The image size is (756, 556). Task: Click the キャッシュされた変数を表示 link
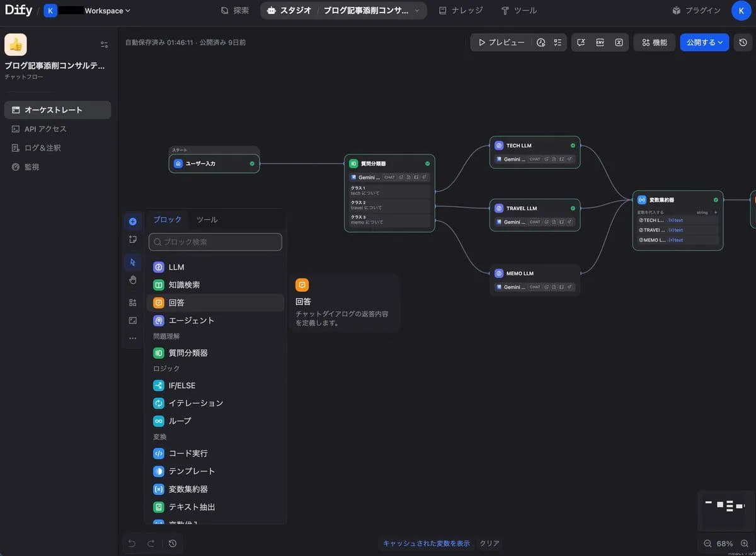point(427,543)
